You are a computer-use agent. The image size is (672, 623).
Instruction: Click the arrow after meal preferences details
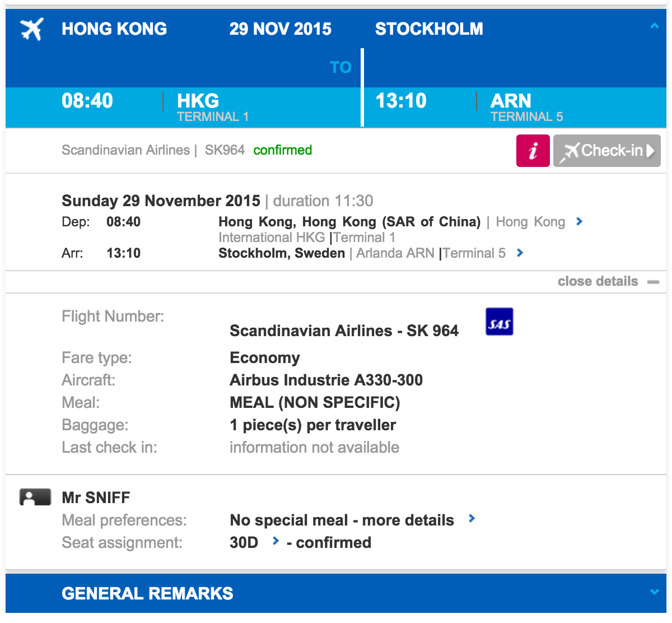pyautogui.click(x=472, y=519)
